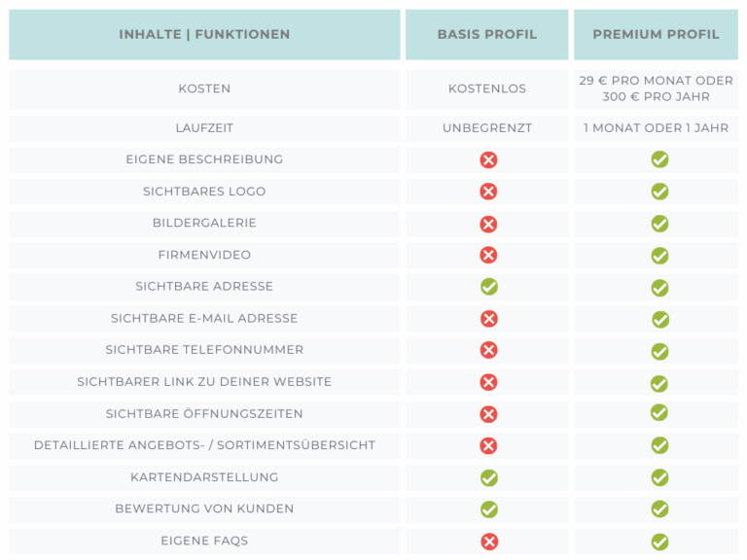Click the green check for Sichtbares Logo Premium
This screenshot has height=560, width=747.
(x=659, y=192)
